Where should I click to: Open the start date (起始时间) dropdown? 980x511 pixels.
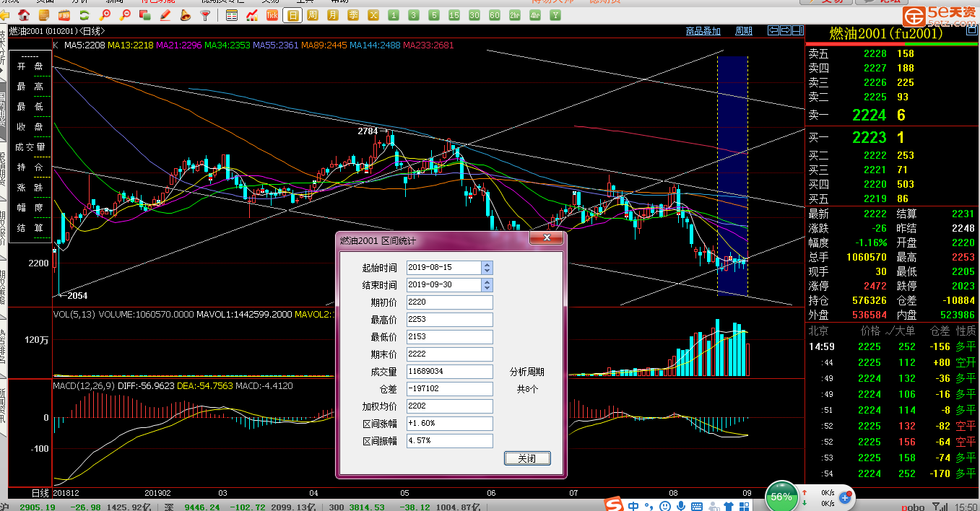point(487,268)
